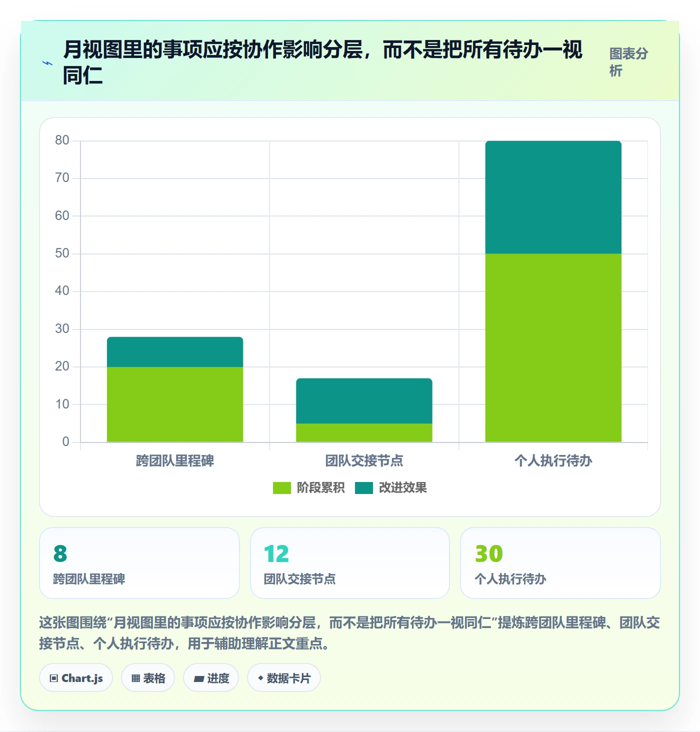The width and height of the screenshot is (700, 732).
Task: Select the 进度 tag chip
Action: (x=211, y=678)
